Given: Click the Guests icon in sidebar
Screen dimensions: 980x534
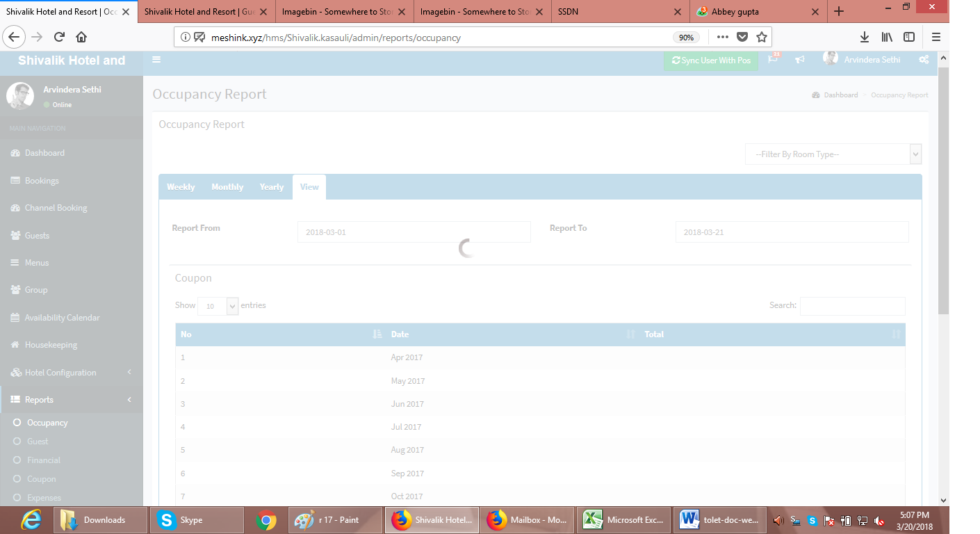Looking at the screenshot, I should (x=15, y=236).
